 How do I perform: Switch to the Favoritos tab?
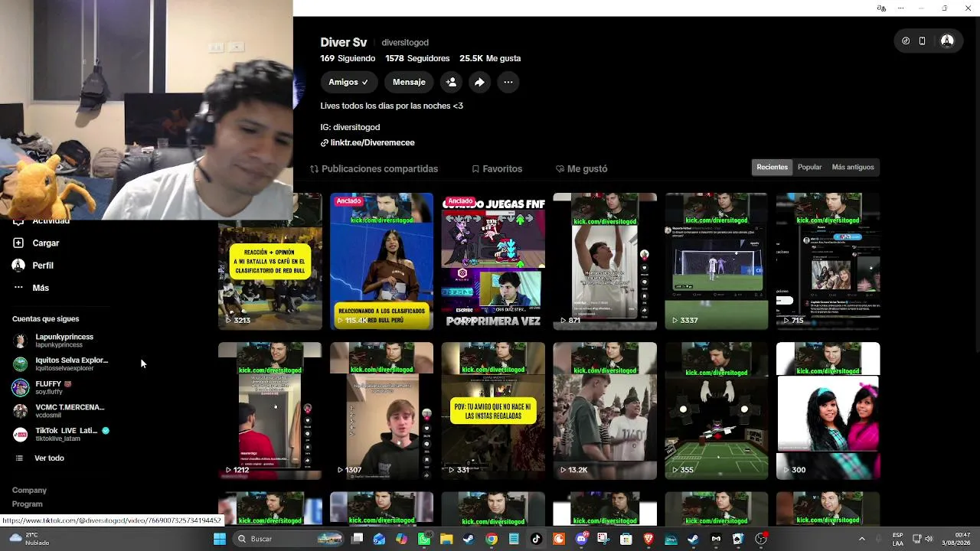497,168
